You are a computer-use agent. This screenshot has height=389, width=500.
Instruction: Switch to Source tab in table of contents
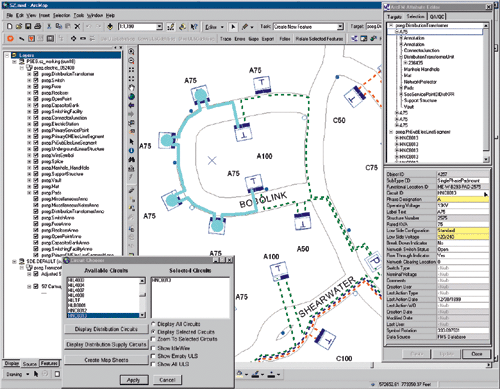pos(30,364)
